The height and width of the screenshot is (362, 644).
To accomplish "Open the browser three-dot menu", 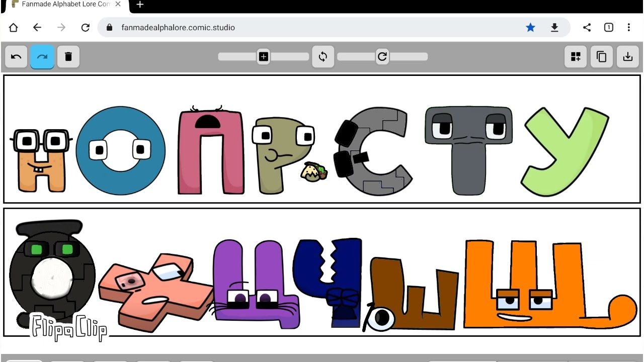I will (629, 28).
